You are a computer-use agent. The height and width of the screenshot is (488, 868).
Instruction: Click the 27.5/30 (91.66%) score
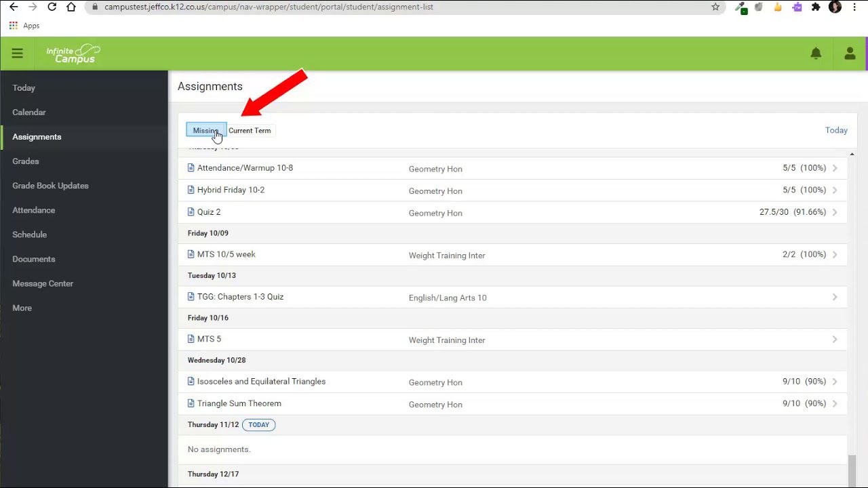pyautogui.click(x=793, y=212)
